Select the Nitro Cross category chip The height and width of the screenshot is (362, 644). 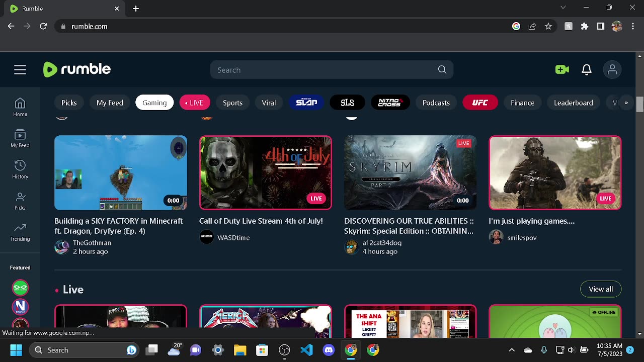point(390,103)
